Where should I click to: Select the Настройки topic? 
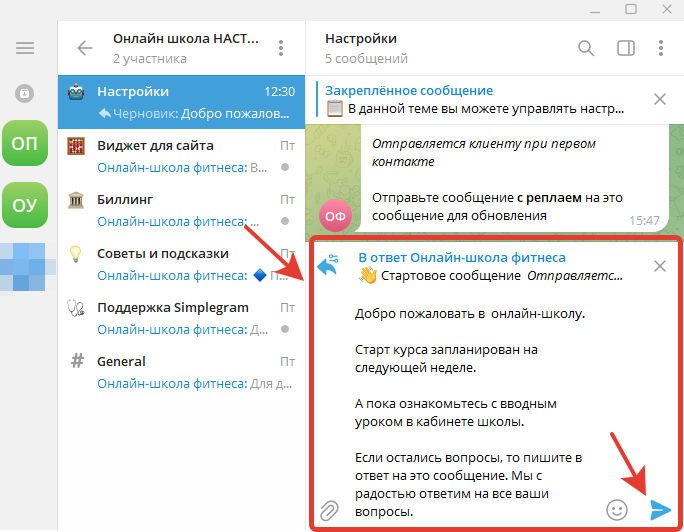point(180,101)
